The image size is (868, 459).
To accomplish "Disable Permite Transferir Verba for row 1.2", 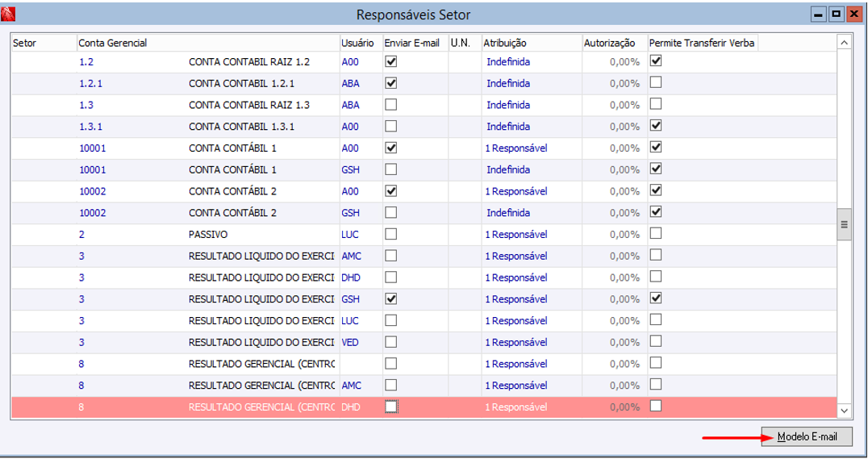I will [x=655, y=61].
